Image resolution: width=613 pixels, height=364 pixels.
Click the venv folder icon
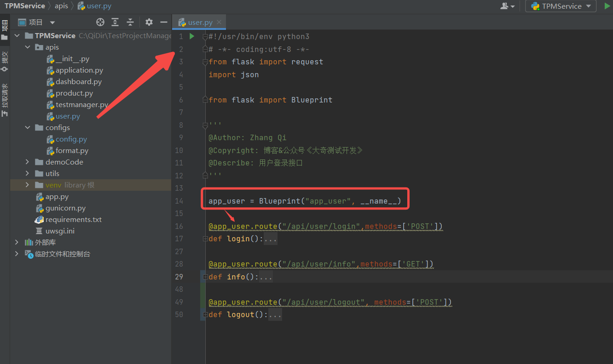[39, 185]
